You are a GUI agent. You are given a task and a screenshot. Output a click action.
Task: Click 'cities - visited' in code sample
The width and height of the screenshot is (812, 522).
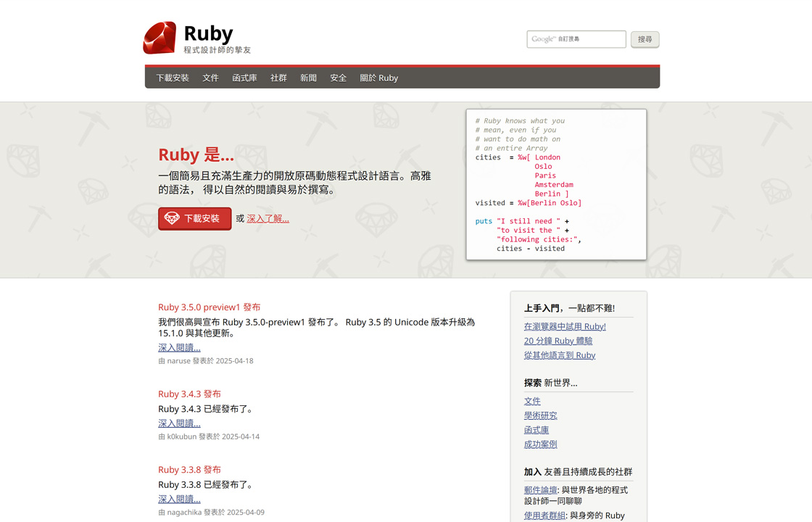[531, 249]
